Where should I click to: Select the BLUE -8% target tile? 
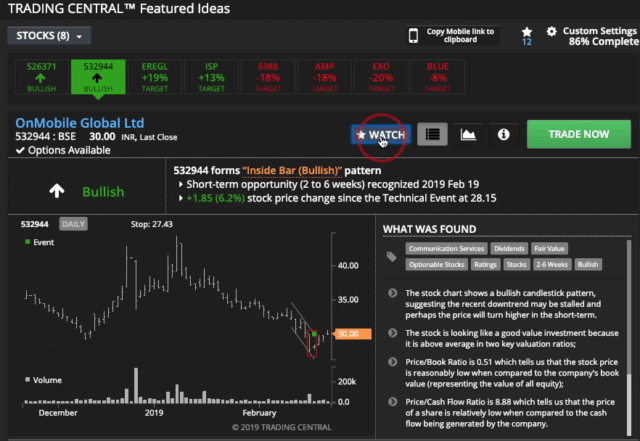click(x=438, y=77)
